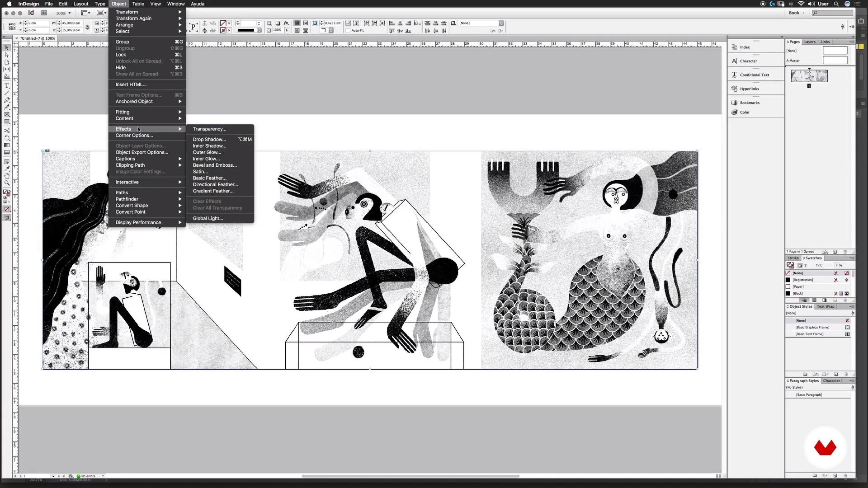Select the Page tool
This screenshot has width=868, height=488.
tap(7, 62)
